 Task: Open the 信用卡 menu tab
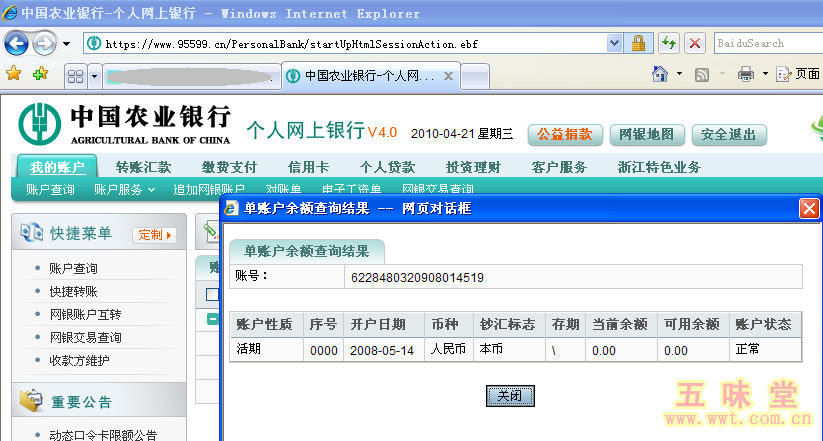point(308,167)
